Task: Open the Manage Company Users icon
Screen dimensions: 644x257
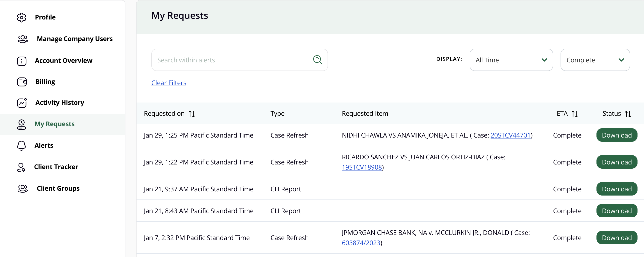Action: (x=22, y=39)
